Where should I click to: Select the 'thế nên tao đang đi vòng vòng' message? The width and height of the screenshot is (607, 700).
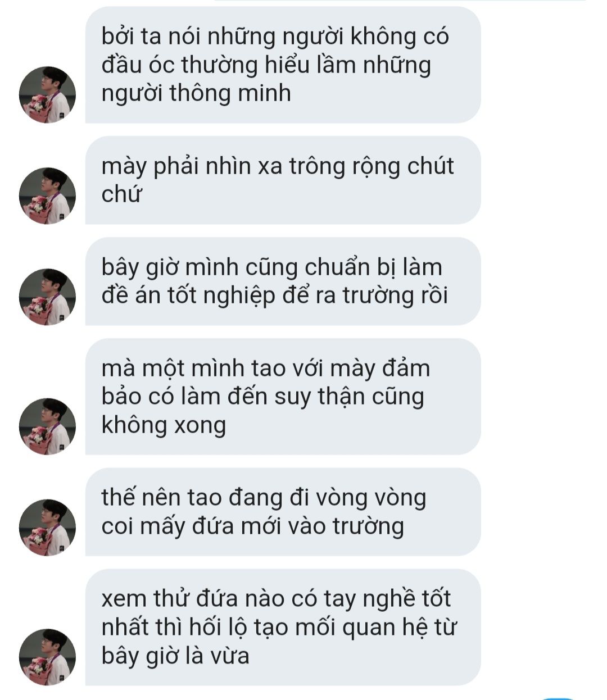[x=283, y=512]
